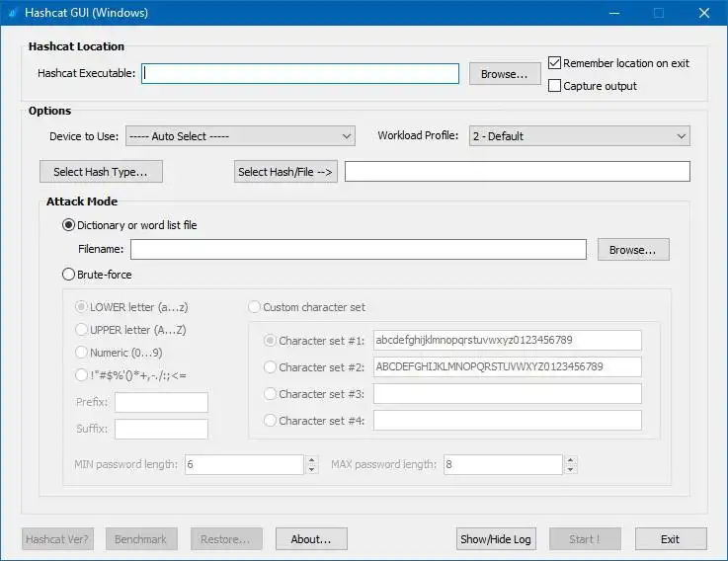Close the Hashcat GUI window
Image resolution: width=728 pixels, height=561 pixels.
pos(704,13)
